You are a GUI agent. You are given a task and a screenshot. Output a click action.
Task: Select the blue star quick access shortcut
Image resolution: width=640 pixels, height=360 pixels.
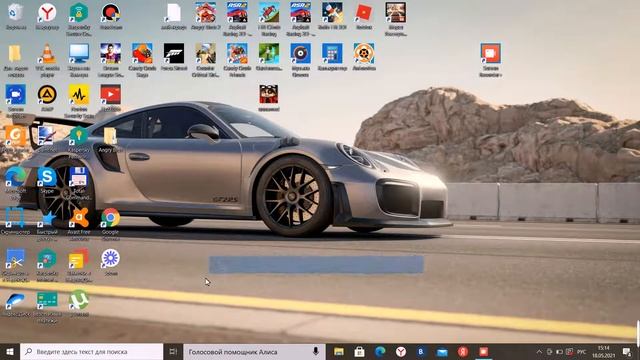47,218
